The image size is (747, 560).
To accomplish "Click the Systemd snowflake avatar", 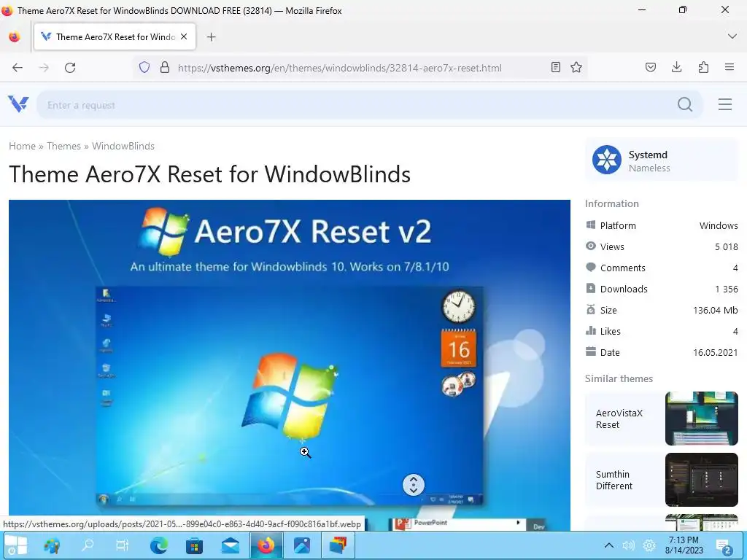I will (606, 160).
